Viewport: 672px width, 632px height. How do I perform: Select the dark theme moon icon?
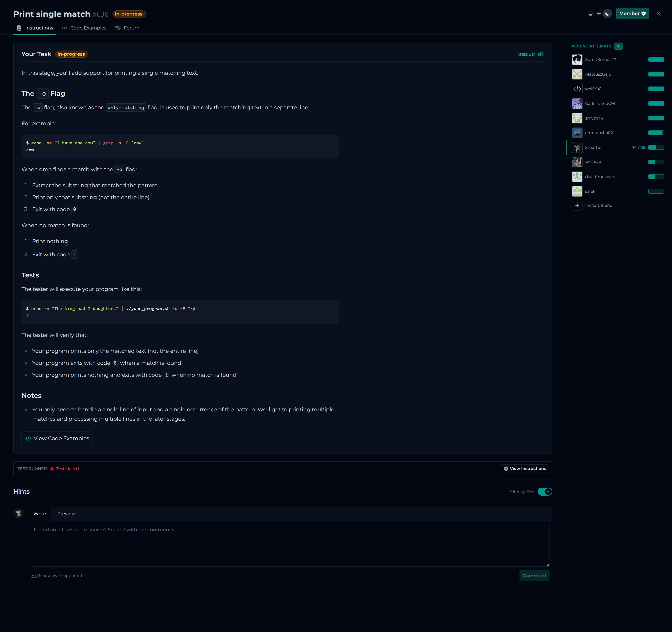(607, 14)
